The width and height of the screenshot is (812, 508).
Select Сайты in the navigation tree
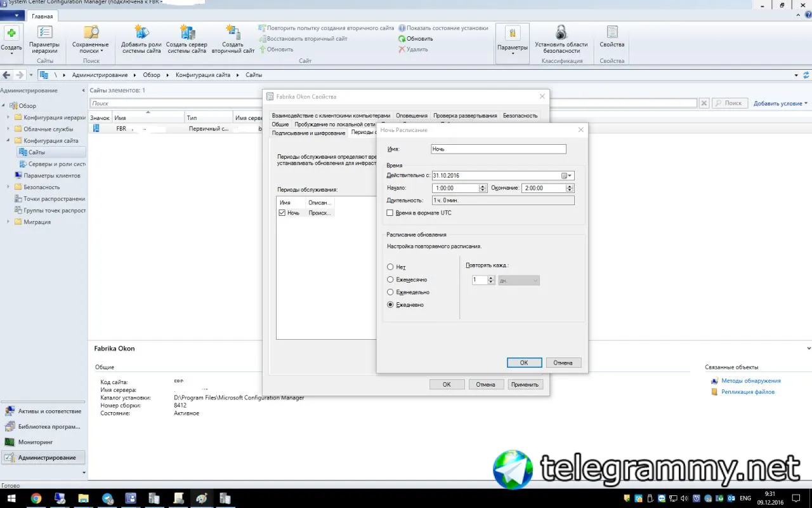[x=51, y=152]
